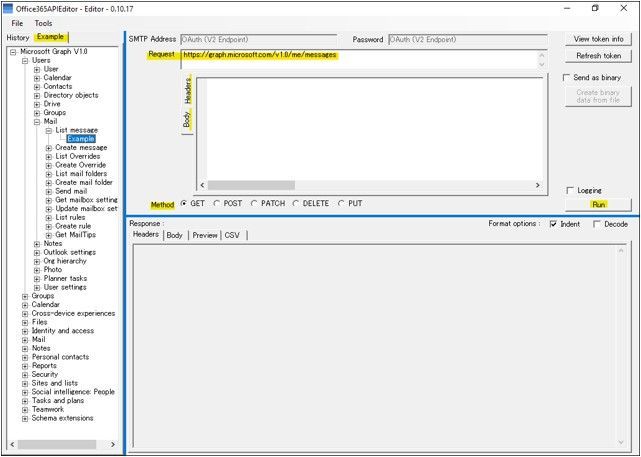This screenshot has height=457, width=641.
Task: Expand the User node under Users
Action: 37,69
